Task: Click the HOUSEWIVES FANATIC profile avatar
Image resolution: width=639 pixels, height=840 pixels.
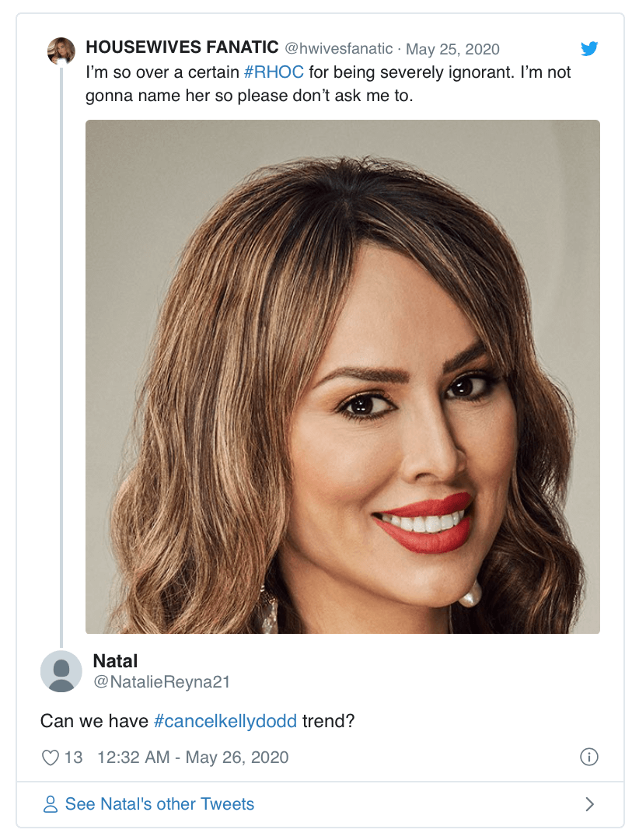Action: click(61, 51)
